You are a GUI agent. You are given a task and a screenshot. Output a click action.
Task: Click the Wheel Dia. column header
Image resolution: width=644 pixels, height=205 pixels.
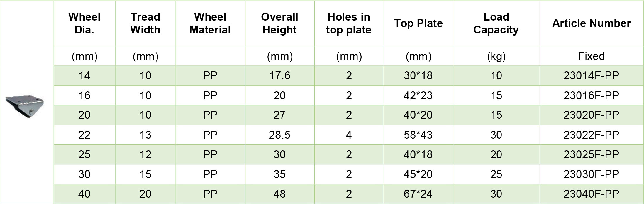point(84,23)
